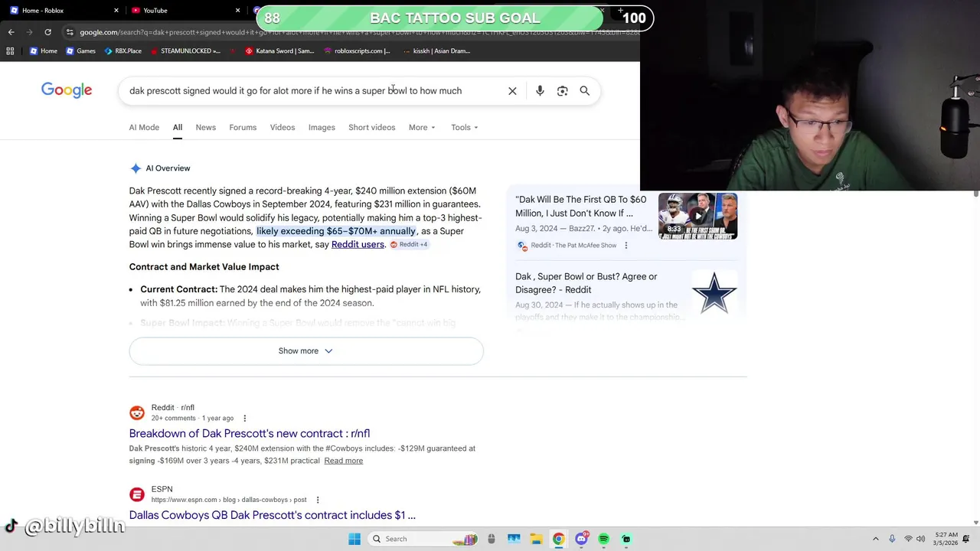Screen dimensions: 980x551
Task: Open the Games bookmark
Action: click(80, 51)
